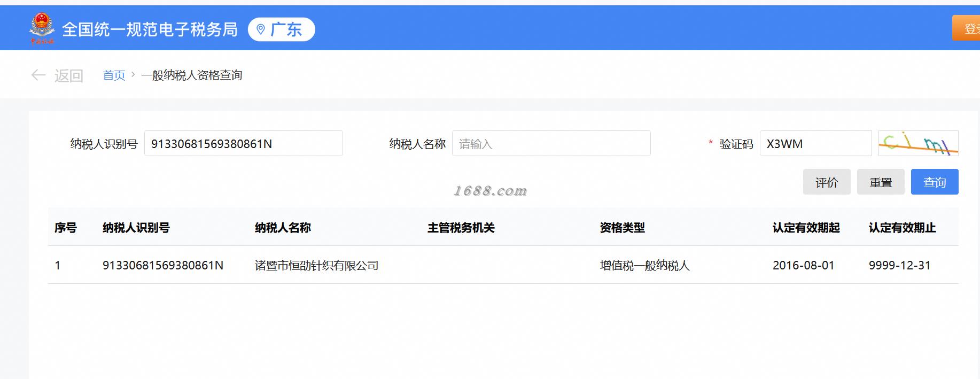Image resolution: width=980 pixels, height=379 pixels.
Task: Click the 评价 button
Action: [x=827, y=182]
